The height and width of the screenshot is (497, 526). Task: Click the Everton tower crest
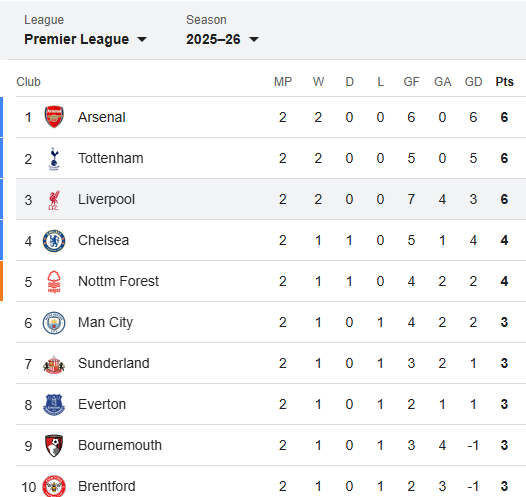[x=54, y=405]
